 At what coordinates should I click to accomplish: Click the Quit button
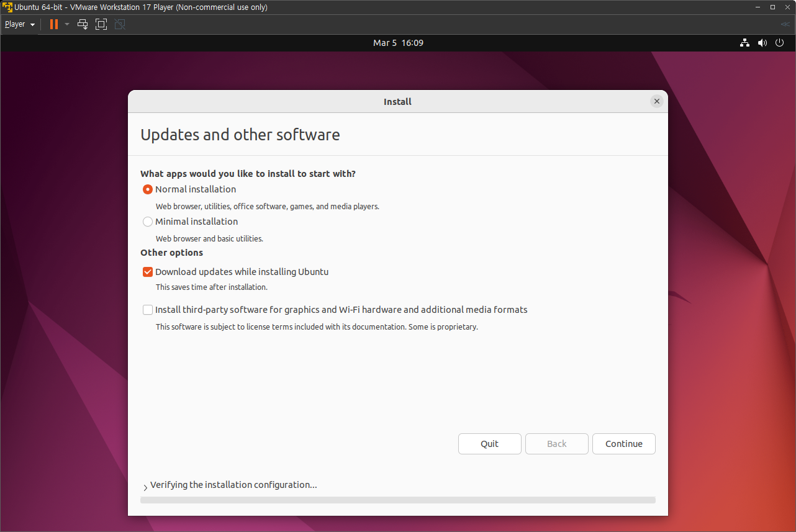pos(490,444)
